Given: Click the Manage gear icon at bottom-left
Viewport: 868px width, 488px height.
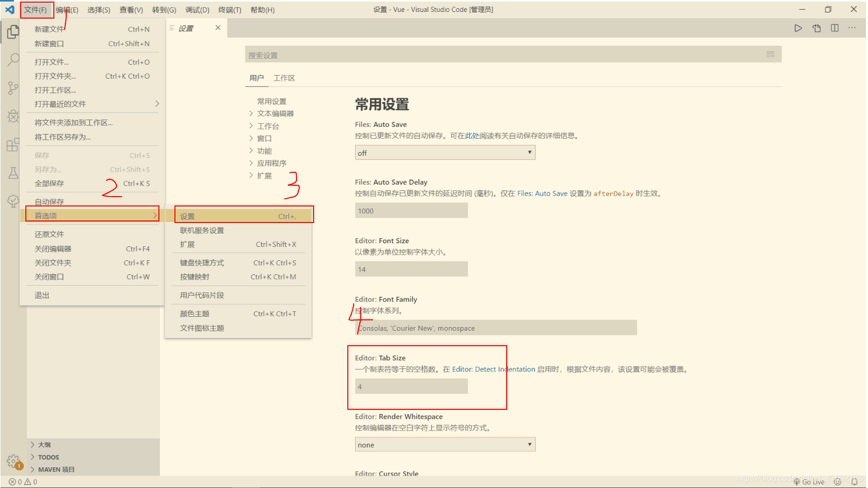Looking at the screenshot, I should 13,461.
